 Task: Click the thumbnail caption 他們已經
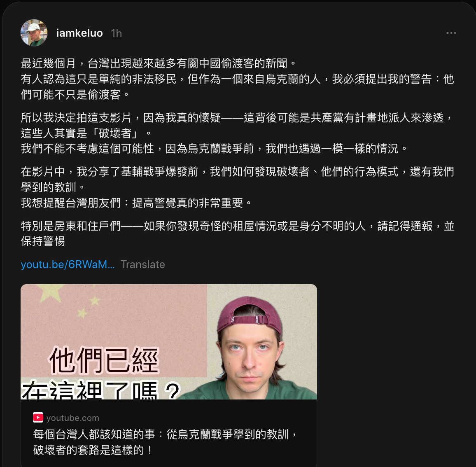coord(104,360)
